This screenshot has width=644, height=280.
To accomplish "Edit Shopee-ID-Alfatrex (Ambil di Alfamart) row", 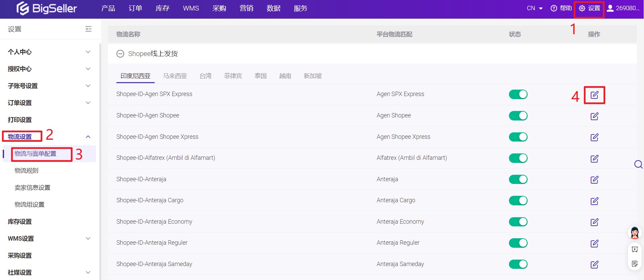I will (594, 159).
